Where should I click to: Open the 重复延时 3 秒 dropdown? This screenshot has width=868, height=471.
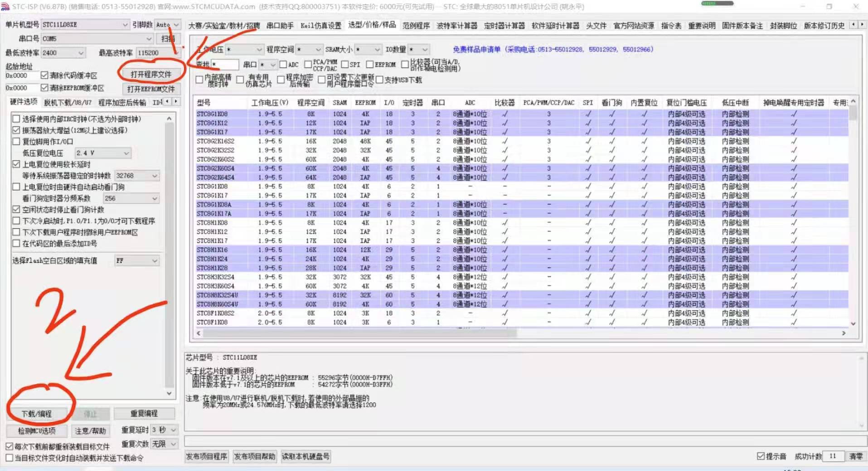(164, 429)
